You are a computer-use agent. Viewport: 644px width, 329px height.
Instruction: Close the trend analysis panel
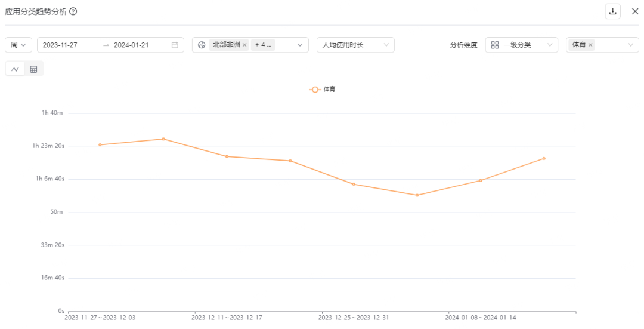tap(634, 11)
